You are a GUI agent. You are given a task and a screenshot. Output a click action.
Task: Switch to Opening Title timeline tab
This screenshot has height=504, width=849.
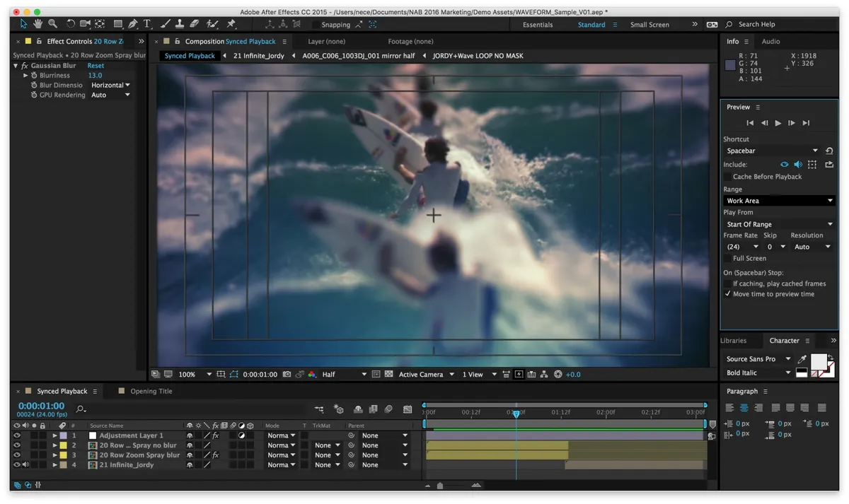(x=151, y=391)
